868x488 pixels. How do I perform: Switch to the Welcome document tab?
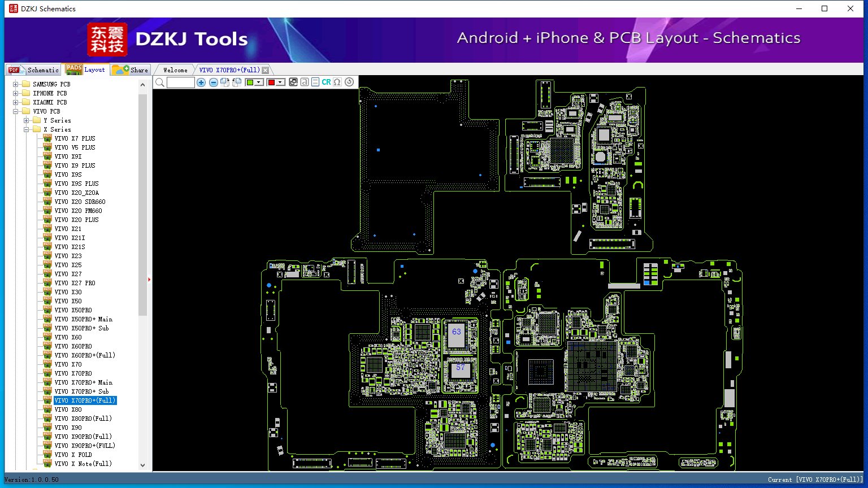tap(175, 70)
